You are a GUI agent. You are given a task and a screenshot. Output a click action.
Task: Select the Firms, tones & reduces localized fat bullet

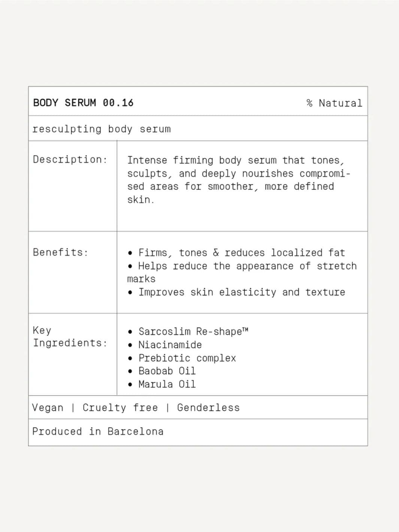click(x=241, y=253)
